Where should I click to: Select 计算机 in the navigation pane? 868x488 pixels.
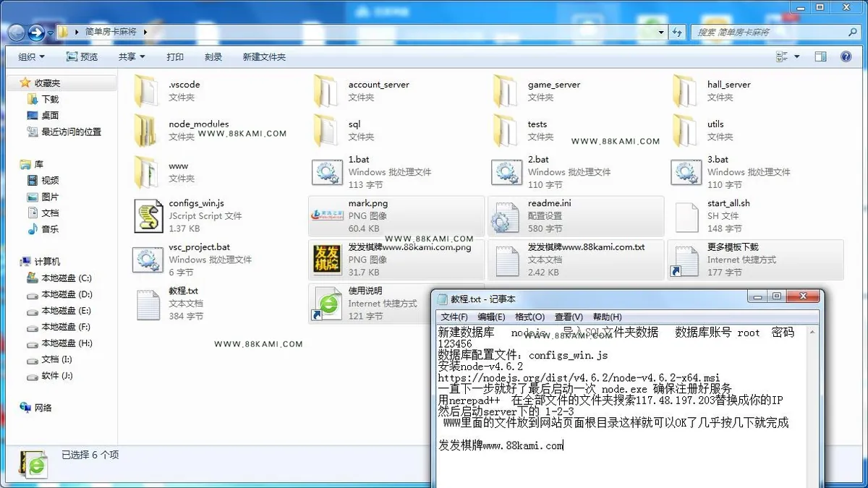pyautogui.click(x=47, y=262)
